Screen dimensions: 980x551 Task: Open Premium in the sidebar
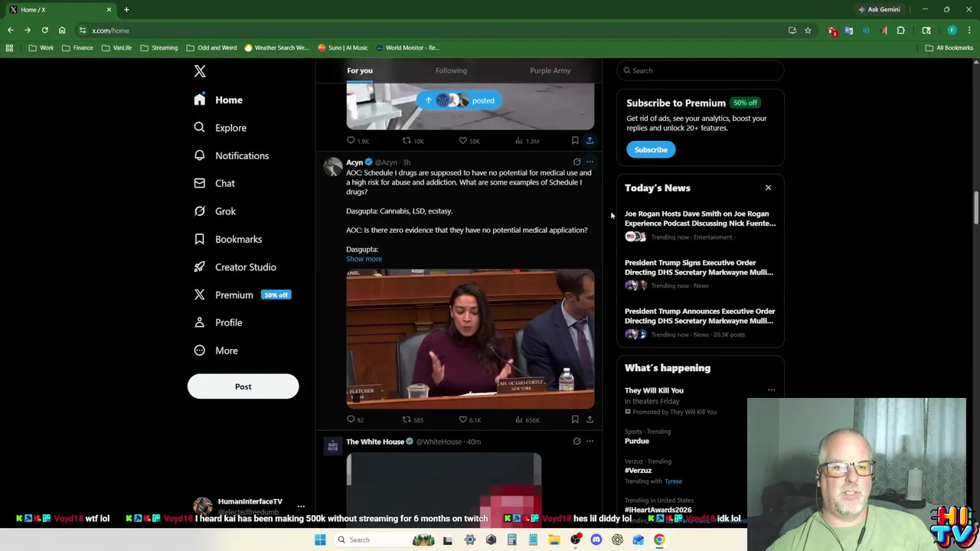click(x=242, y=295)
